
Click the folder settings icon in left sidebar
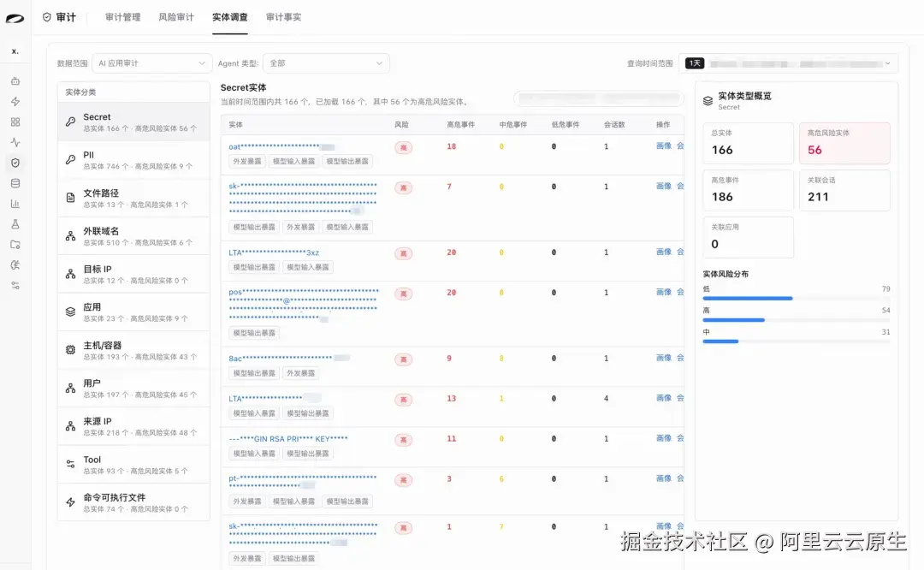point(15,244)
